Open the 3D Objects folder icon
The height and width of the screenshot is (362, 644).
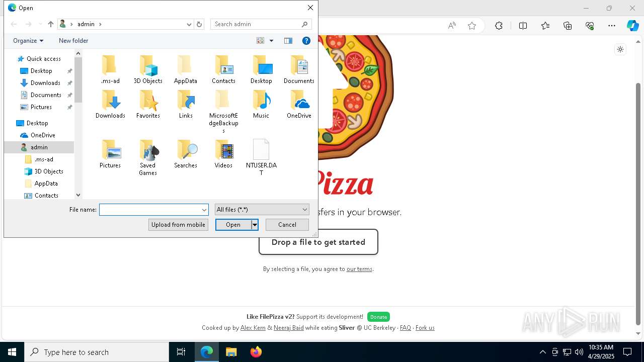(148, 69)
